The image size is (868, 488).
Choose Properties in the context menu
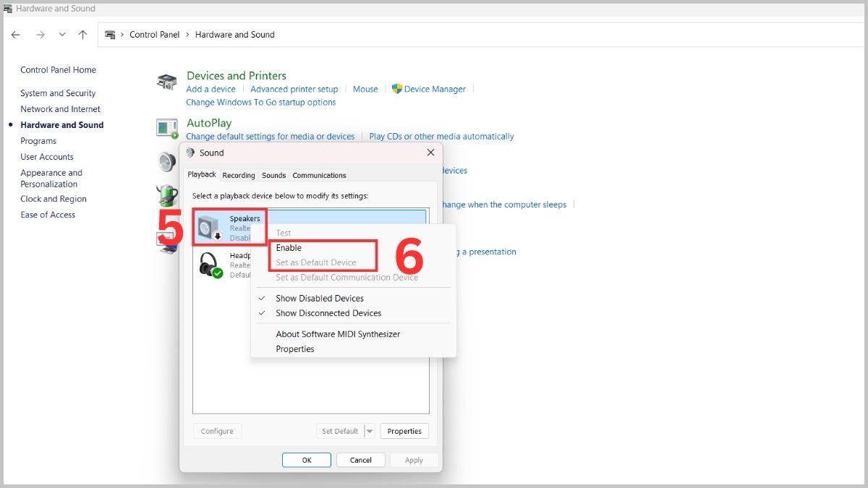click(295, 349)
